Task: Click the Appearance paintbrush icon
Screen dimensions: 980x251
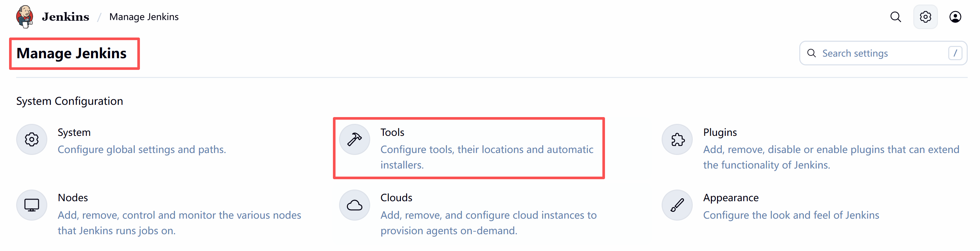Action: 677,205
